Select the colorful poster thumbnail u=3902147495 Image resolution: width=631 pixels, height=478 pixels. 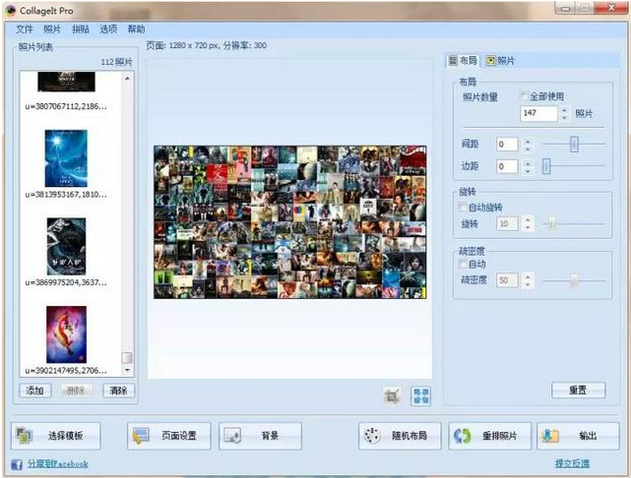pyautogui.click(x=66, y=335)
